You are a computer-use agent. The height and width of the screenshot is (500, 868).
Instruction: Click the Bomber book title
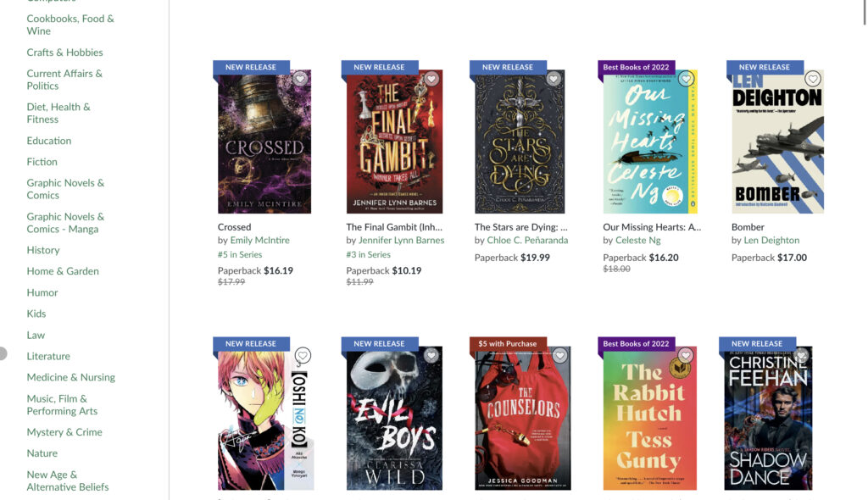[748, 227]
